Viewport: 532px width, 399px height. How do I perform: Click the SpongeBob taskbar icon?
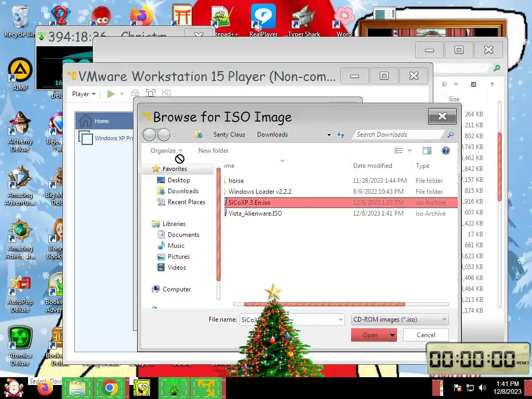141,388
